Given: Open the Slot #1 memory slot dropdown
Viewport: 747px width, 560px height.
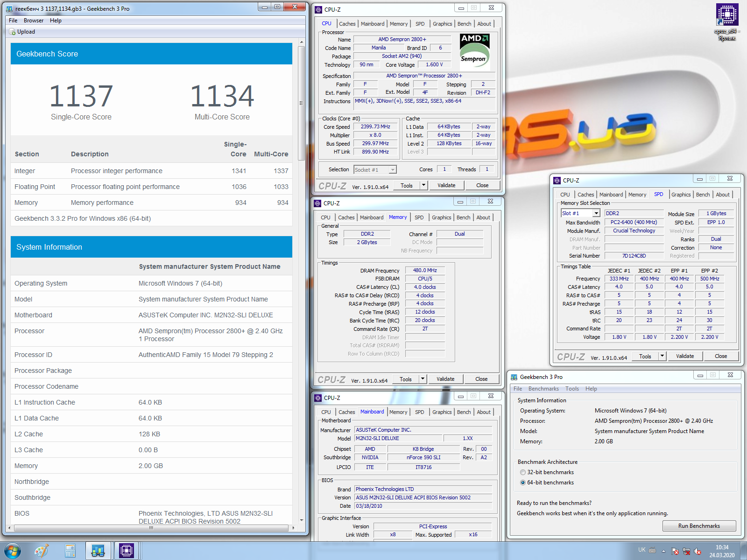Looking at the screenshot, I should (596, 213).
